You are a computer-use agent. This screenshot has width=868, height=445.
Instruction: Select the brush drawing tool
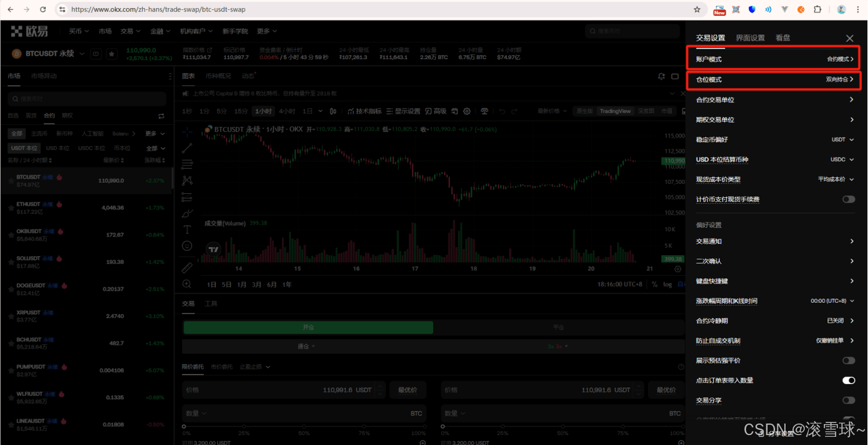pos(187,213)
